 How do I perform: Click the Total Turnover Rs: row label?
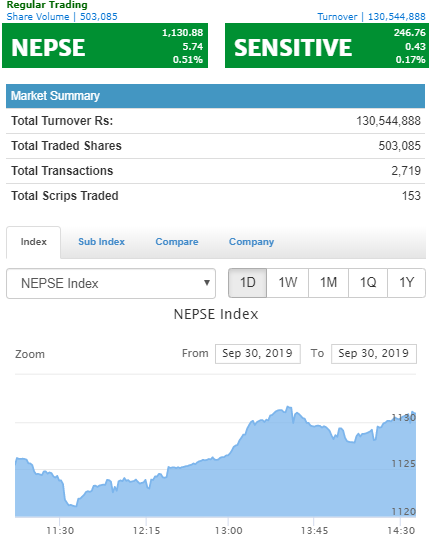(x=62, y=121)
